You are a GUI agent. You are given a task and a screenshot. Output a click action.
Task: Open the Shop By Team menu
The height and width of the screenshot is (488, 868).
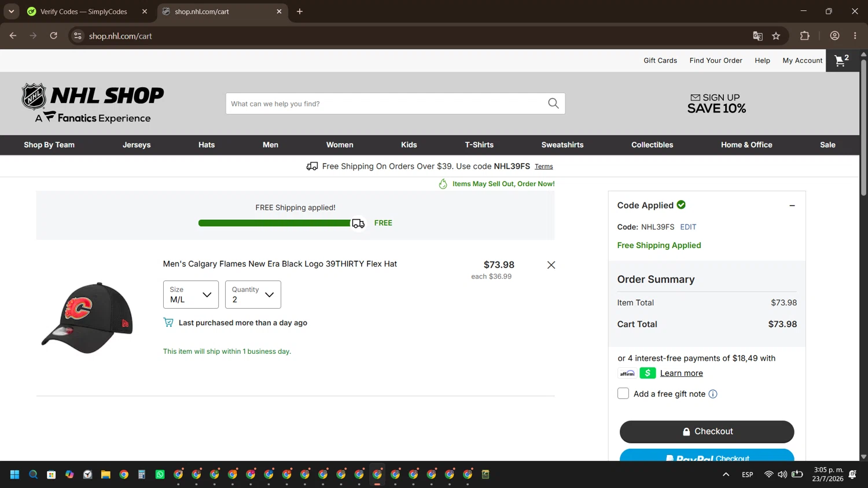point(49,145)
